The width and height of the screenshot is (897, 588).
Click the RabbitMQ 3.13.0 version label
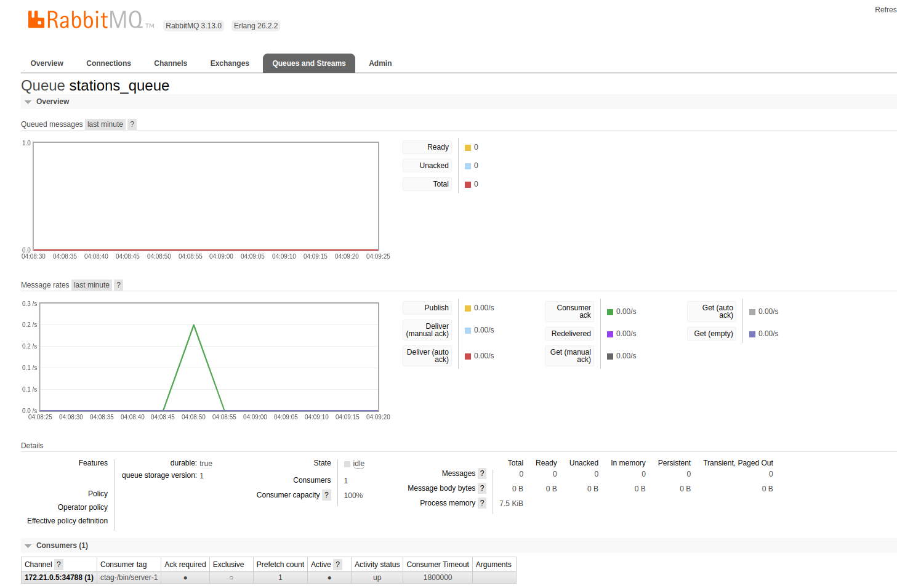point(193,26)
